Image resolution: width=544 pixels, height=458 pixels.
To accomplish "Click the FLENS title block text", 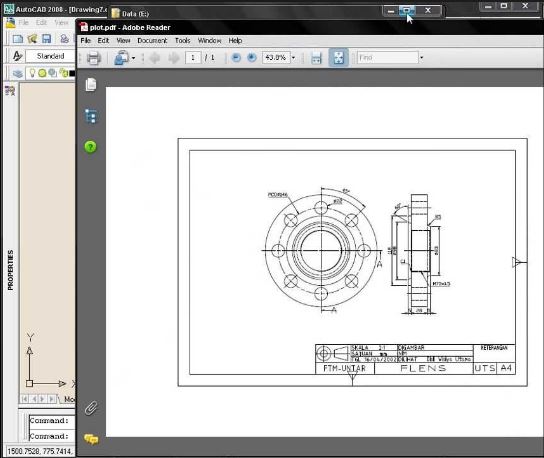I will tap(423, 368).
